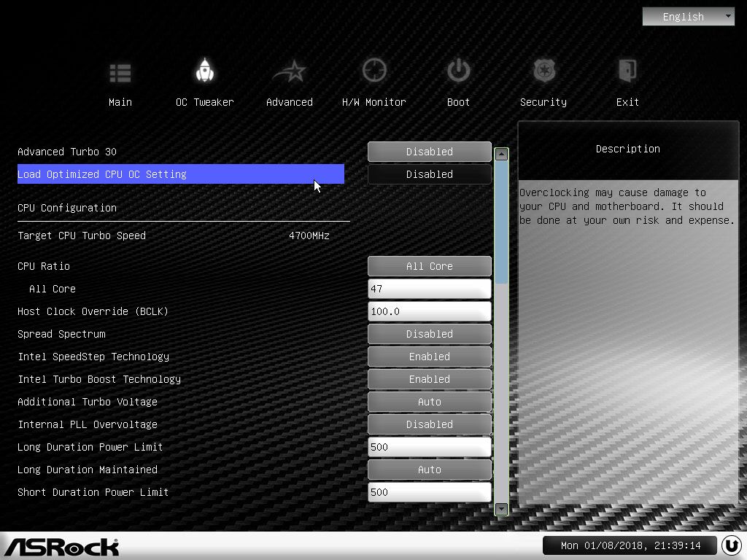Image resolution: width=747 pixels, height=560 pixels.
Task: Open the English language dropdown
Action: (689, 17)
